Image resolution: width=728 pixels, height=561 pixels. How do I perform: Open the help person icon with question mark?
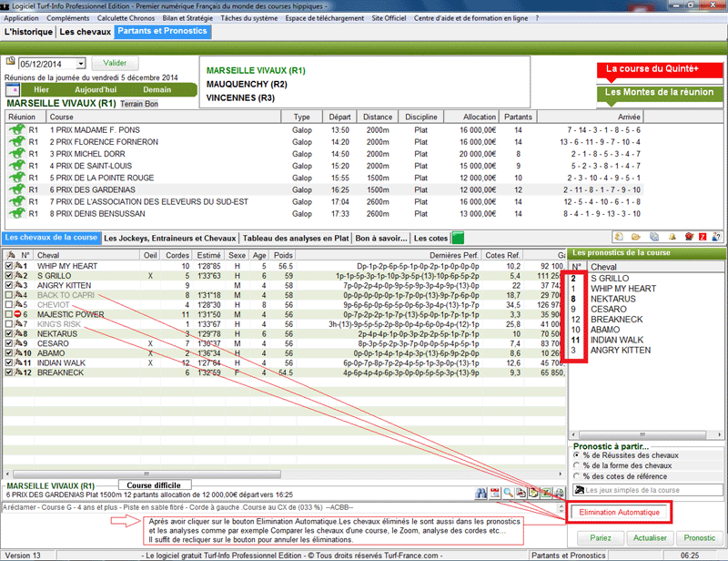[716, 237]
